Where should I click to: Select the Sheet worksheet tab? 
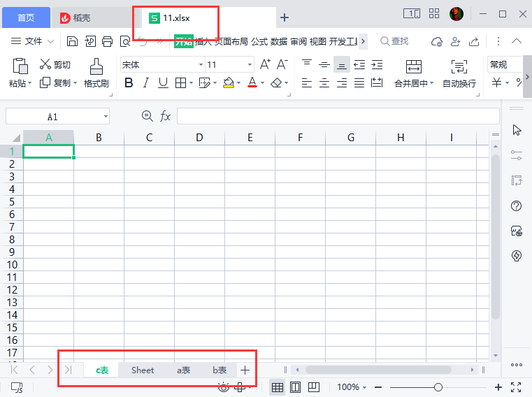[x=143, y=370]
